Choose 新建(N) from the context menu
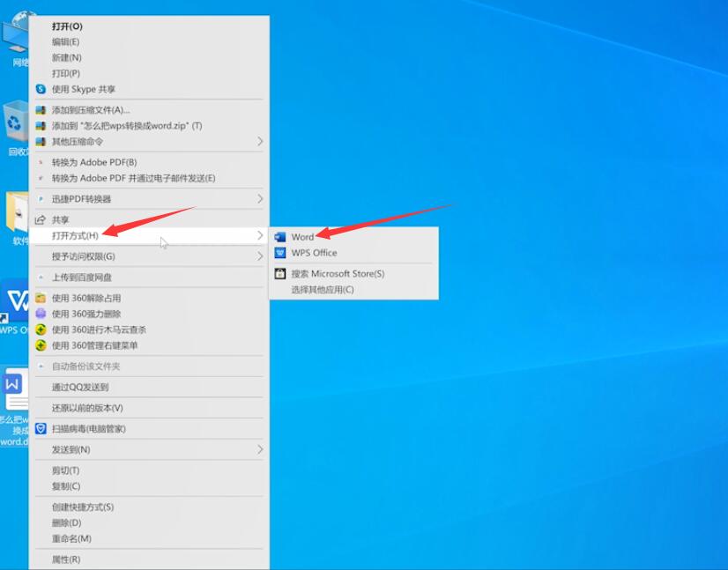 tap(149, 57)
